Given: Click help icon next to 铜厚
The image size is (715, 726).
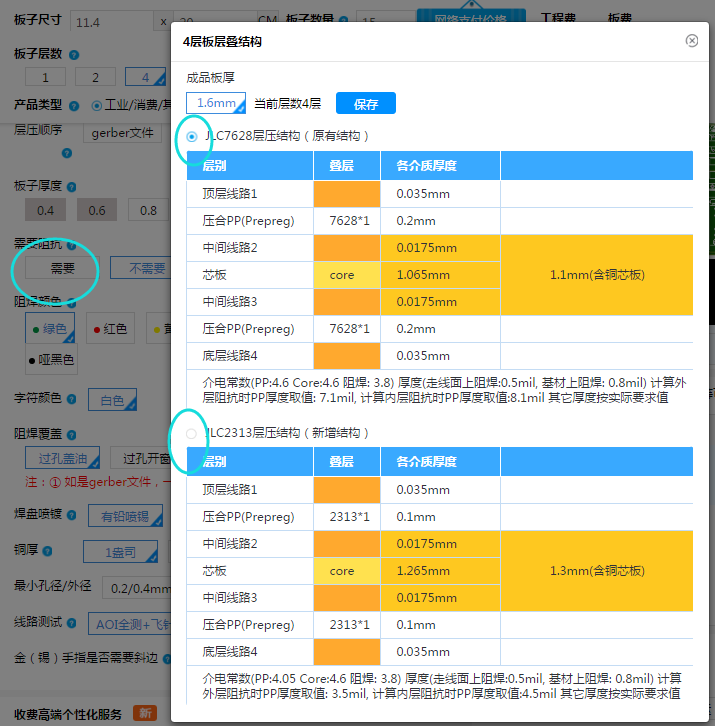Looking at the screenshot, I should 47,551.
